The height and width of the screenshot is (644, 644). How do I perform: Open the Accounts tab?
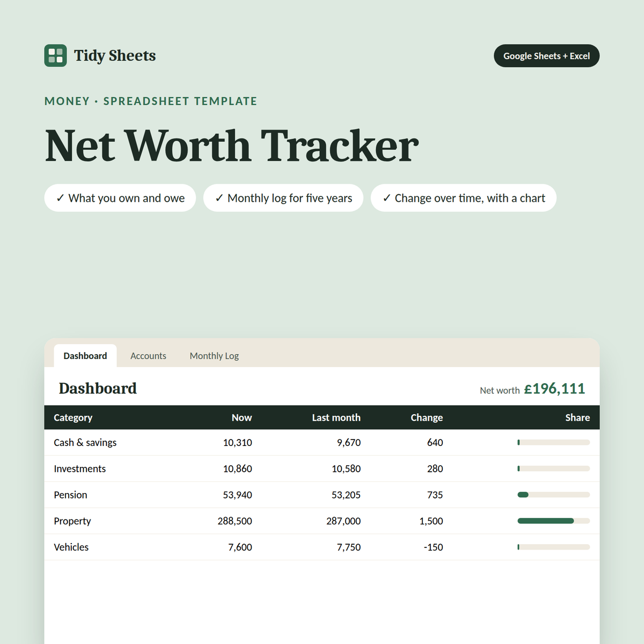pos(148,356)
